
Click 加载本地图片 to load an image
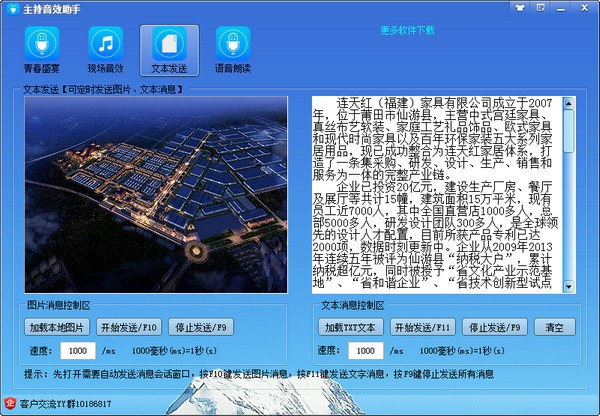pyautogui.click(x=55, y=327)
